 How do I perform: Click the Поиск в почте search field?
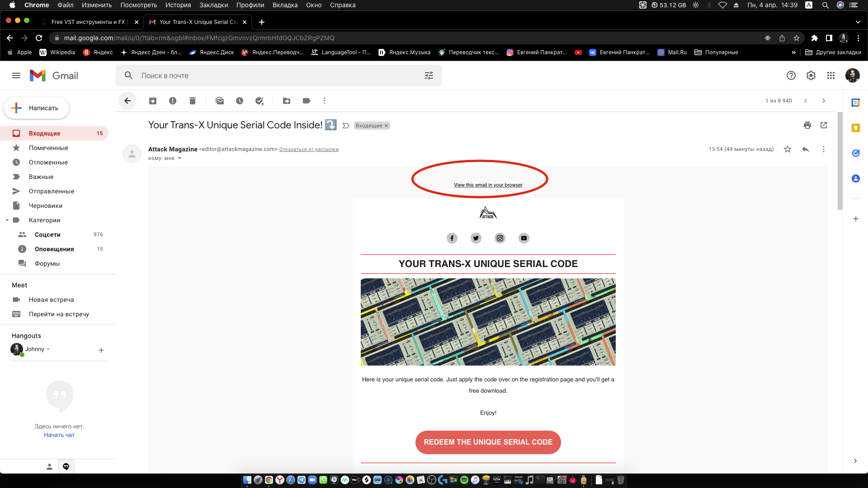pos(271,75)
